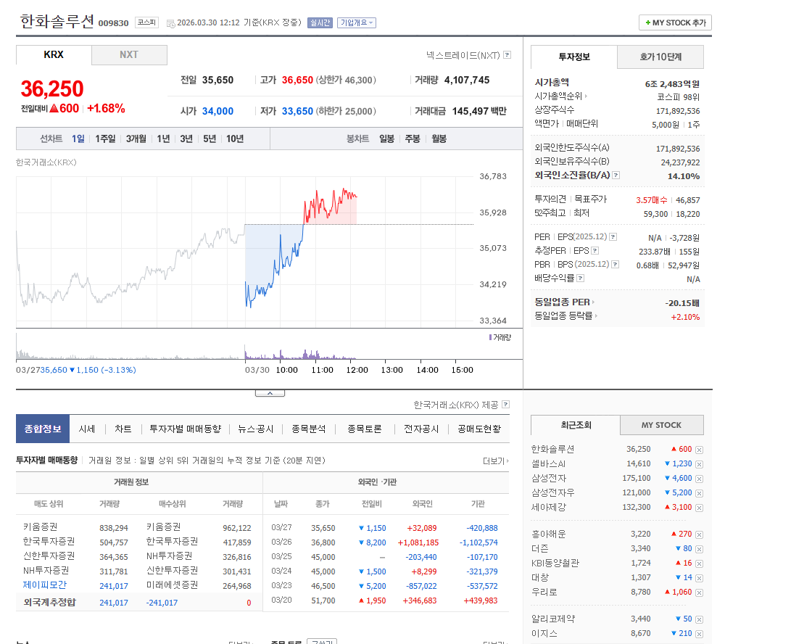Collapse the chart with the up-arrow handle

click(x=270, y=393)
